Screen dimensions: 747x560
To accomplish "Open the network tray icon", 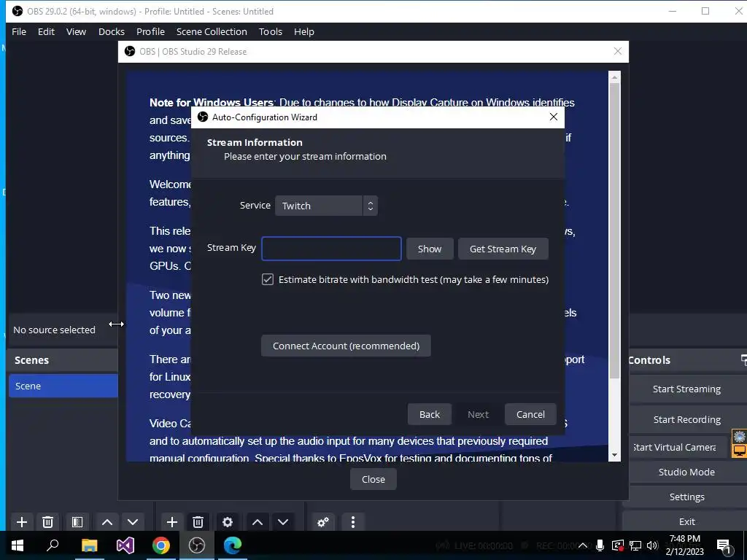I will 635,545.
